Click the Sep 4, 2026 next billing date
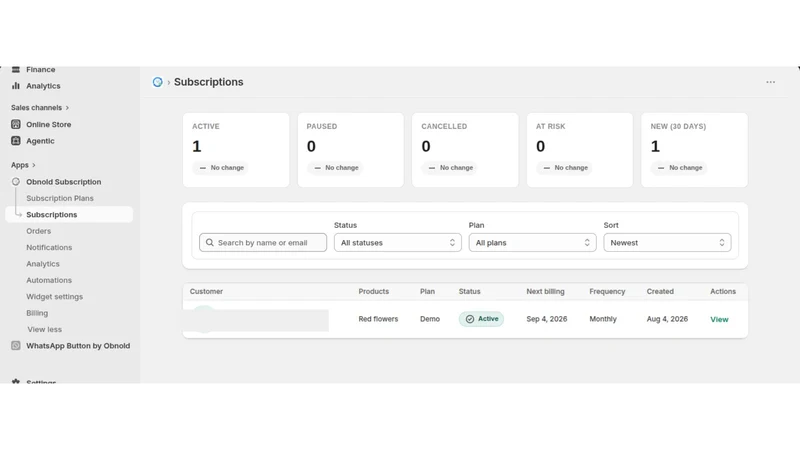 point(546,319)
